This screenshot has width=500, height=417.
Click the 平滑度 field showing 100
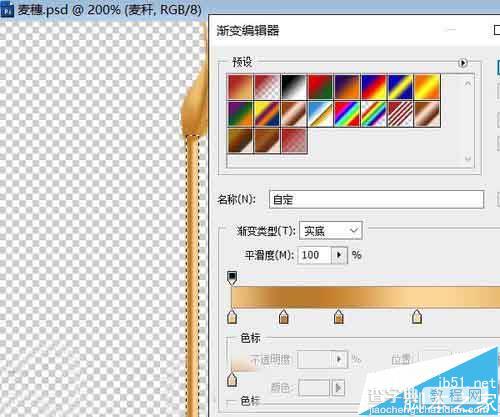pos(314,255)
